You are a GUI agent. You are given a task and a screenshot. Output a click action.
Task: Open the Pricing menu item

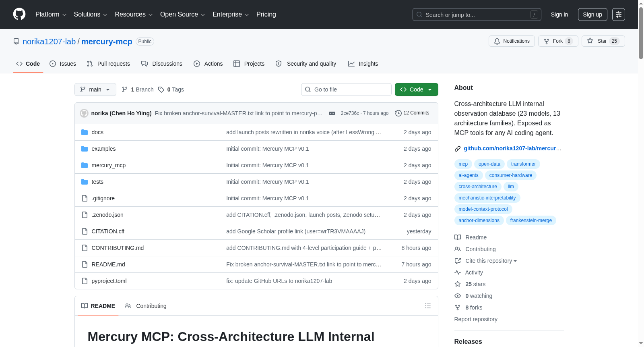pos(266,15)
